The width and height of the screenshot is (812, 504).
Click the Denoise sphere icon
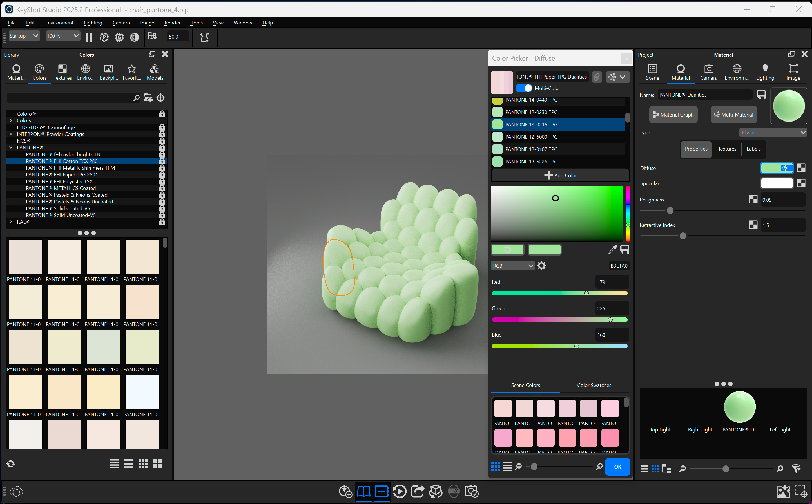[134, 37]
